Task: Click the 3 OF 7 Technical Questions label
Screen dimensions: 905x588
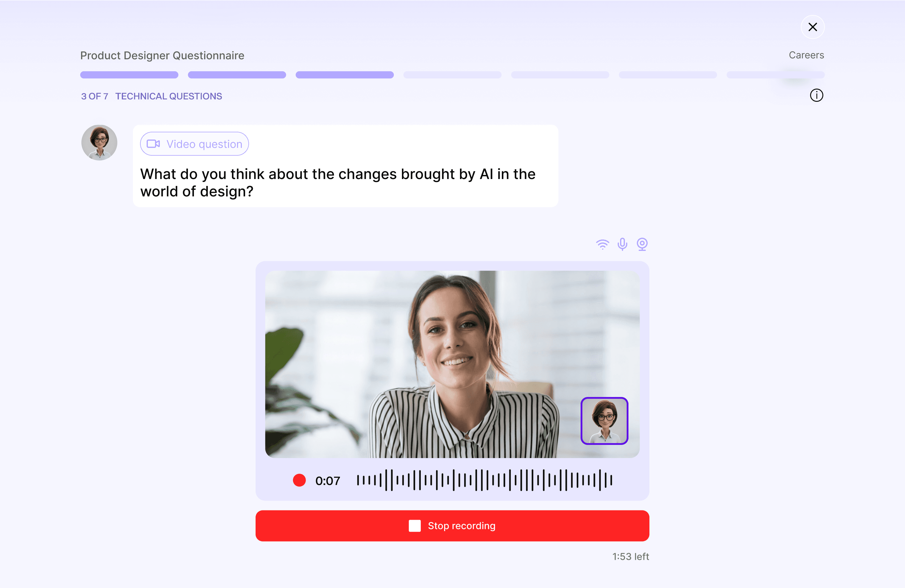Action: coord(151,96)
